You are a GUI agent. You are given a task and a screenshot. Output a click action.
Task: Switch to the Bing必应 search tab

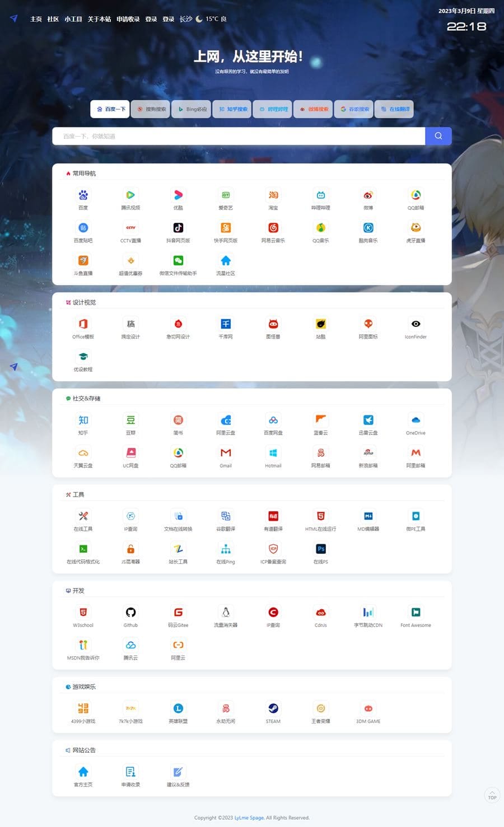190,109
